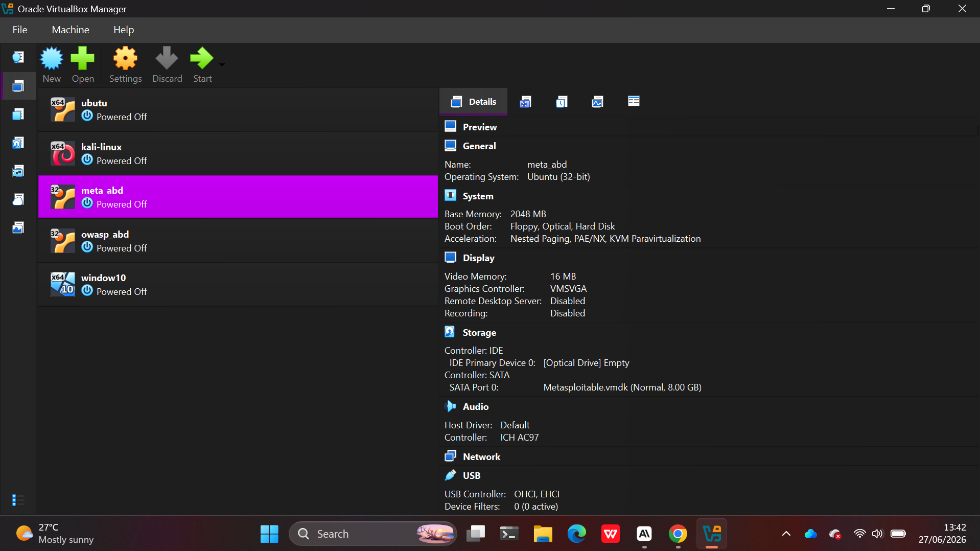This screenshot has height=551, width=980.
Task: Open the Machine menu
Action: (71, 30)
